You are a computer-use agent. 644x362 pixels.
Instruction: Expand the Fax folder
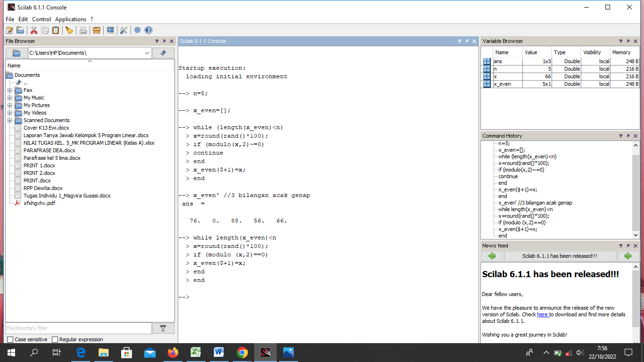(9, 90)
